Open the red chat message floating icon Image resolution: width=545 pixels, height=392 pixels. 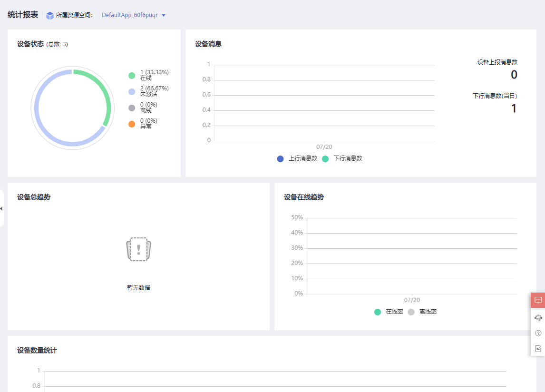click(538, 300)
